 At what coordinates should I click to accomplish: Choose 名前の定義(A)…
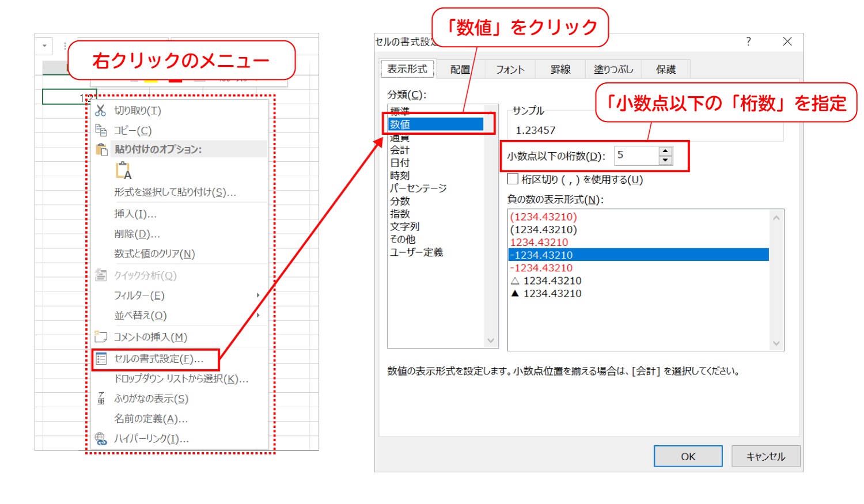pyautogui.click(x=151, y=419)
